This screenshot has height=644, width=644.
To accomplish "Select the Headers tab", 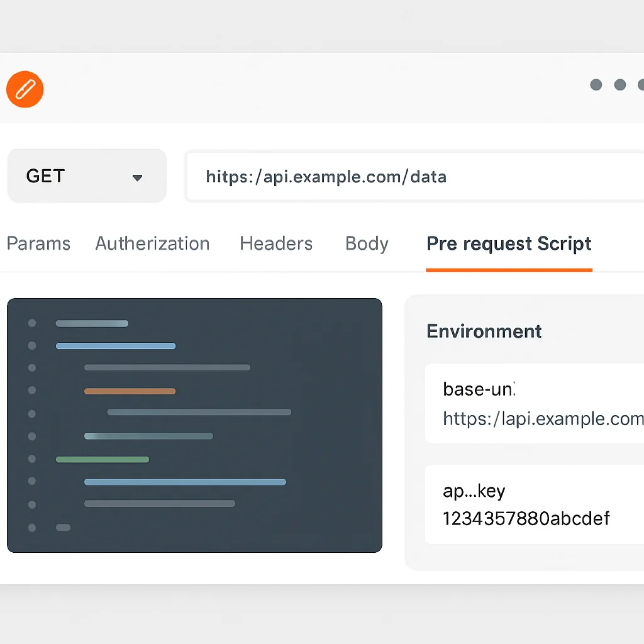I will 276,243.
